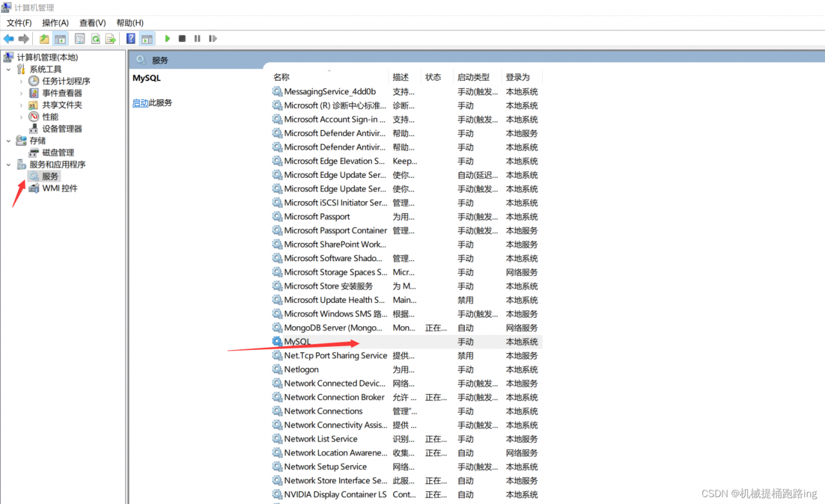The width and height of the screenshot is (825, 504).
Task: Refresh the service list via toolbar
Action: (95, 39)
